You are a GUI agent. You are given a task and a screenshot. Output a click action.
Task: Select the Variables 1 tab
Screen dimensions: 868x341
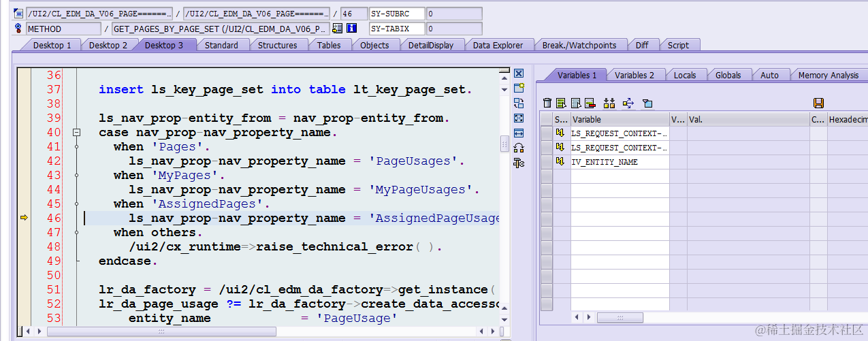pyautogui.click(x=577, y=75)
